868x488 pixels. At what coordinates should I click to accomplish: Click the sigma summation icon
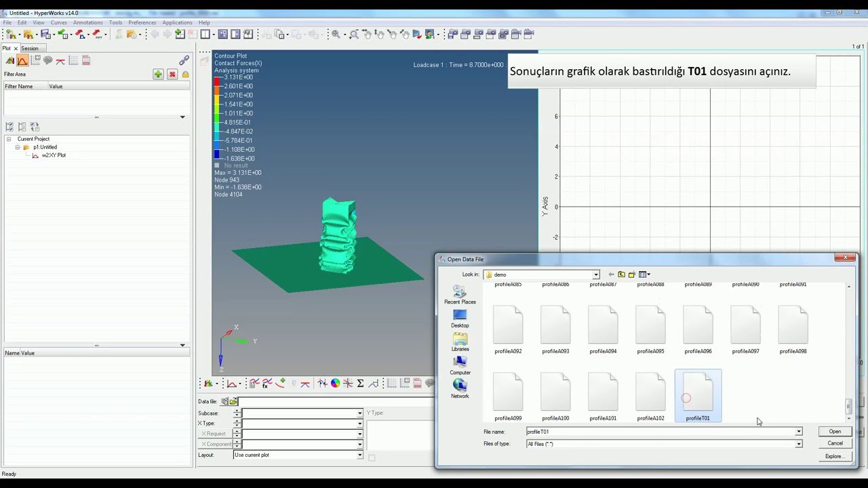point(360,384)
